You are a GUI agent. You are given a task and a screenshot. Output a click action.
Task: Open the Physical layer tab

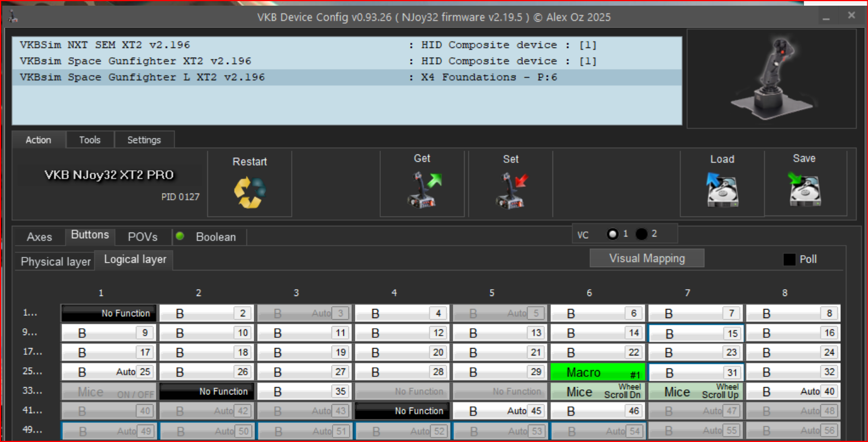[x=56, y=261]
